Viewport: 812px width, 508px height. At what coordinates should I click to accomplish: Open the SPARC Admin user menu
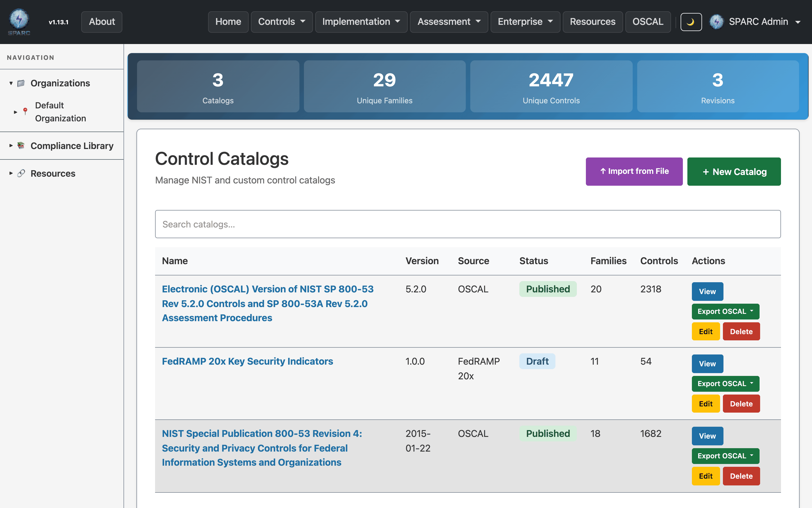point(755,22)
